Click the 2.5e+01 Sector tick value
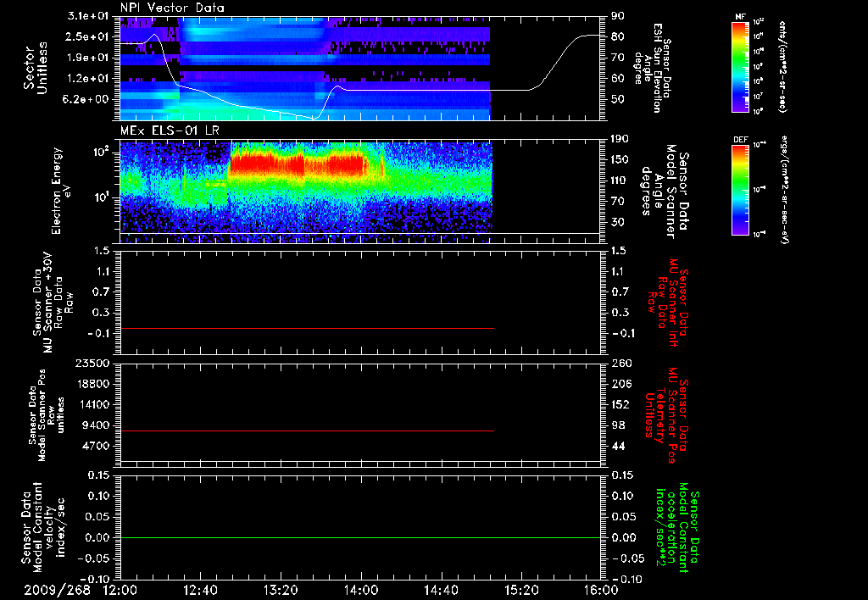 (x=88, y=36)
